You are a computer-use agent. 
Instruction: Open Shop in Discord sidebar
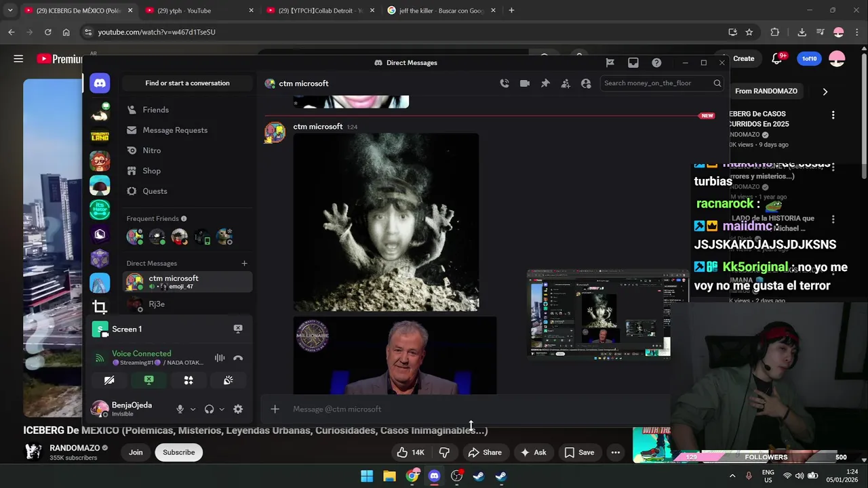coord(187,171)
